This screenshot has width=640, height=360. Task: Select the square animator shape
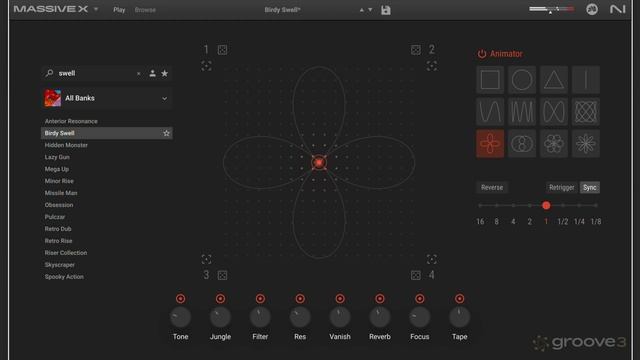(x=490, y=80)
